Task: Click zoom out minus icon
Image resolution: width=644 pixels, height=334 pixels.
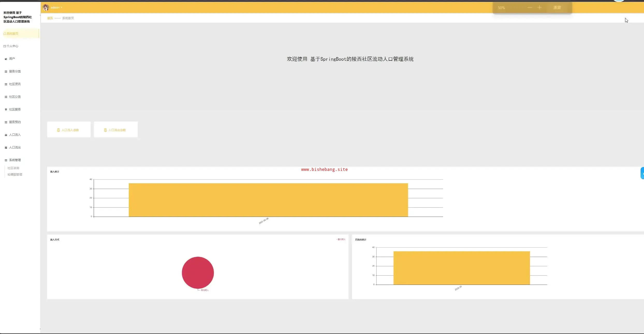Action: 530,7
